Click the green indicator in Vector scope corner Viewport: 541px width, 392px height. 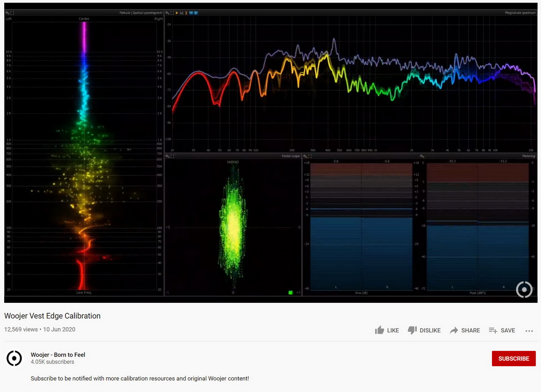(x=290, y=292)
